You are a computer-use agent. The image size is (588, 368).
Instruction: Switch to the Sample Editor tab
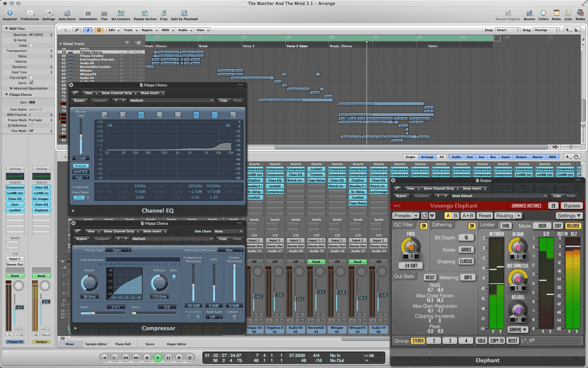point(96,344)
